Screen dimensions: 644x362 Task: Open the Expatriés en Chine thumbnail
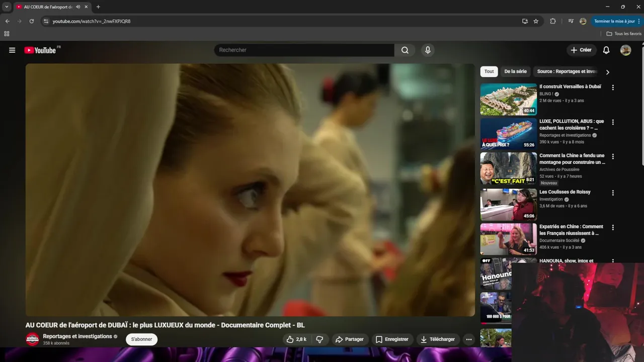[508, 239]
